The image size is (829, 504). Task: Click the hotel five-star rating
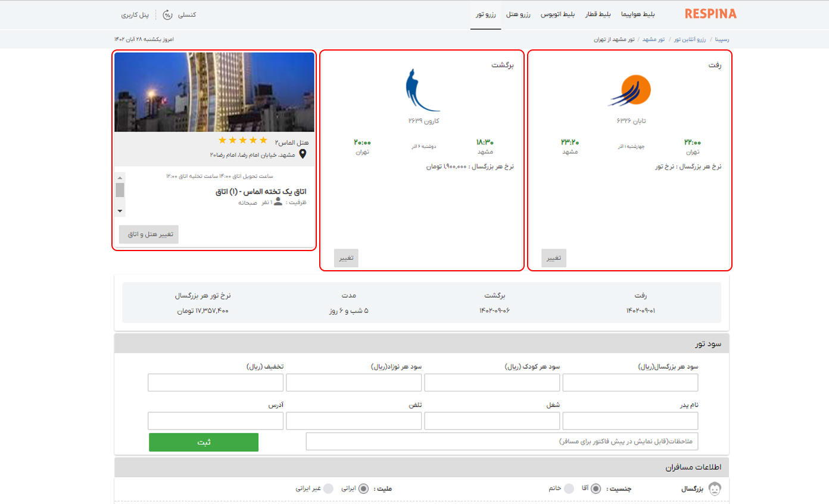pos(242,140)
